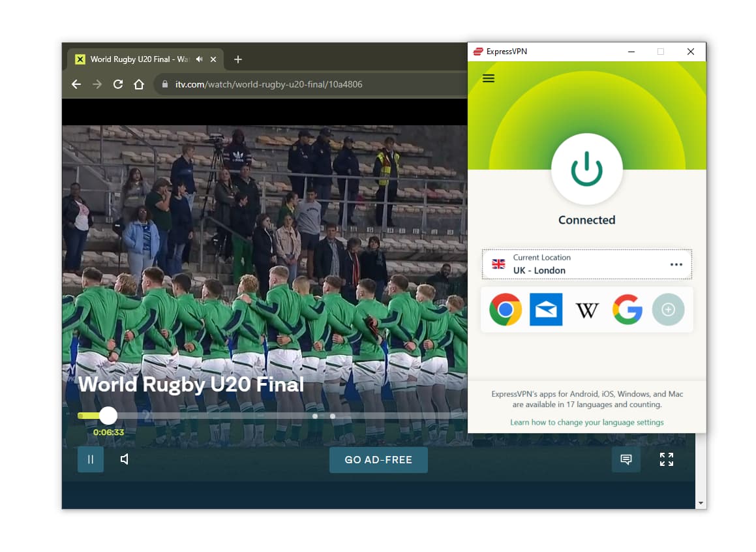Open the browser home page
The height and width of the screenshot is (552, 756).
[x=139, y=84]
